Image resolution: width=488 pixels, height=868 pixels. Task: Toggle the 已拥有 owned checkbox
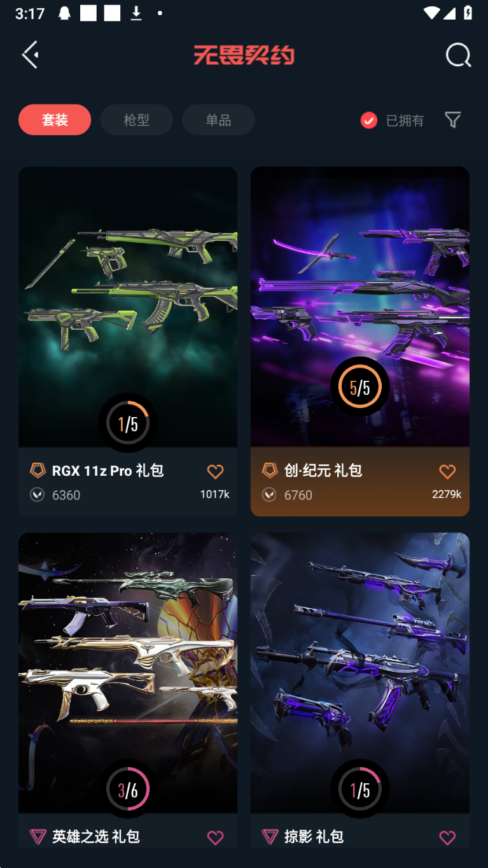(369, 120)
